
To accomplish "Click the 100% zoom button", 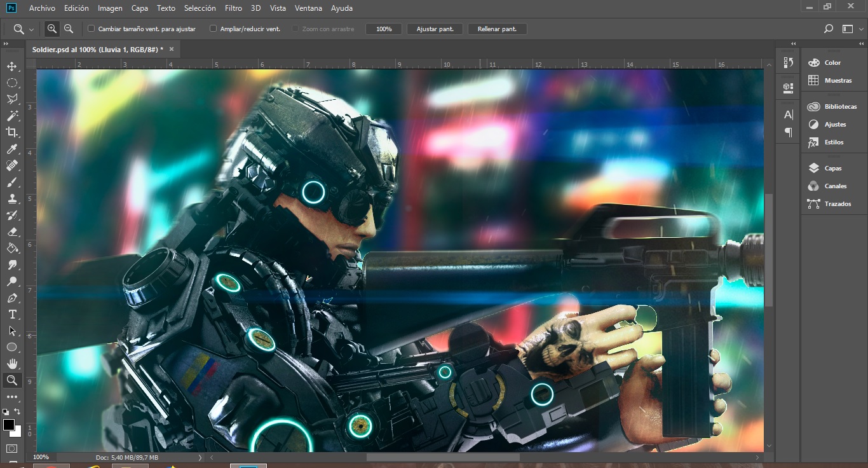I will coord(384,29).
